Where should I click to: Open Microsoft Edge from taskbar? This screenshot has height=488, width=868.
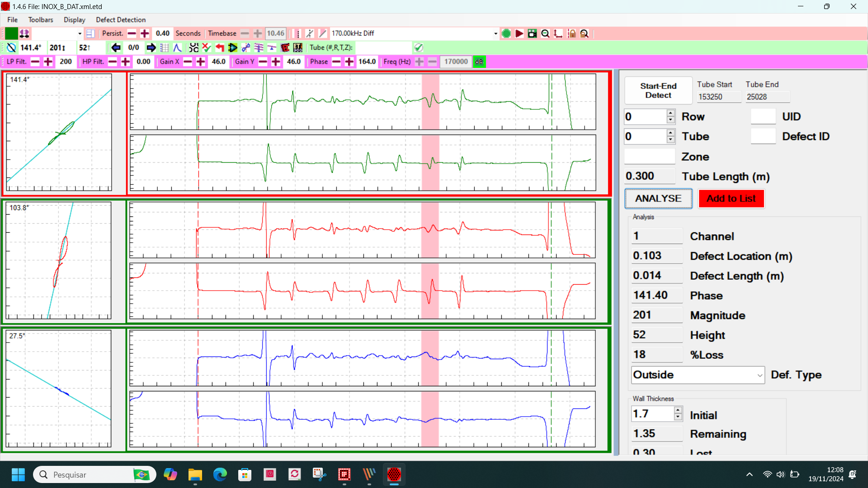pos(220,475)
